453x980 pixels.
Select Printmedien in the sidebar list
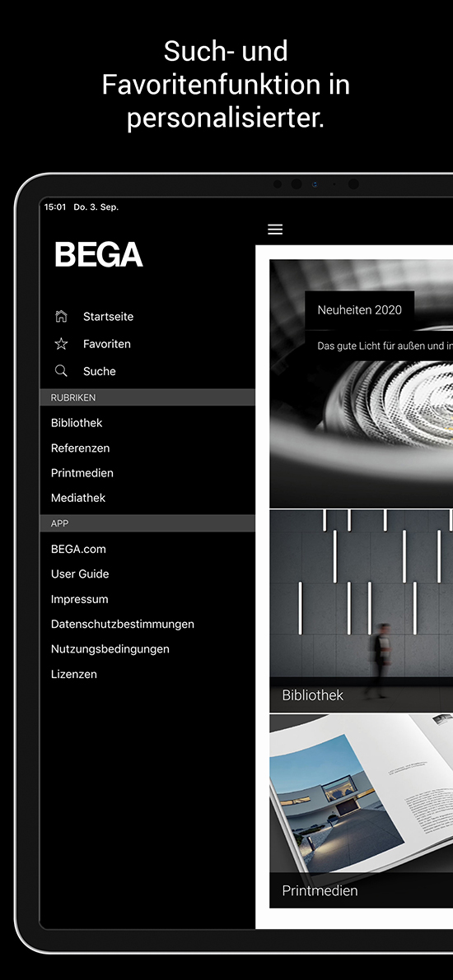tap(82, 473)
